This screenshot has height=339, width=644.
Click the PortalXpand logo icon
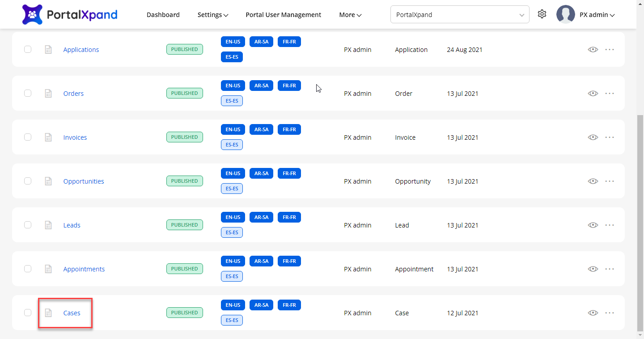tap(32, 14)
